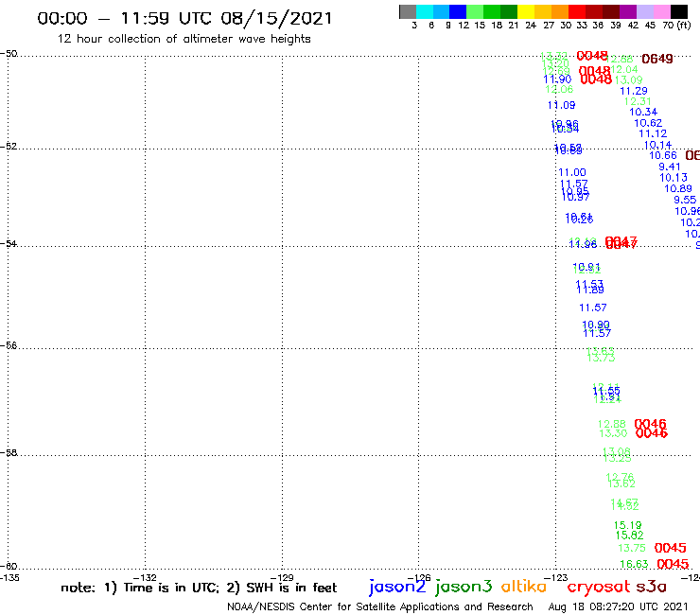The width and height of the screenshot is (700, 615).
Task: Click the wave height value '10.62'
Action: pyautogui.click(x=648, y=123)
